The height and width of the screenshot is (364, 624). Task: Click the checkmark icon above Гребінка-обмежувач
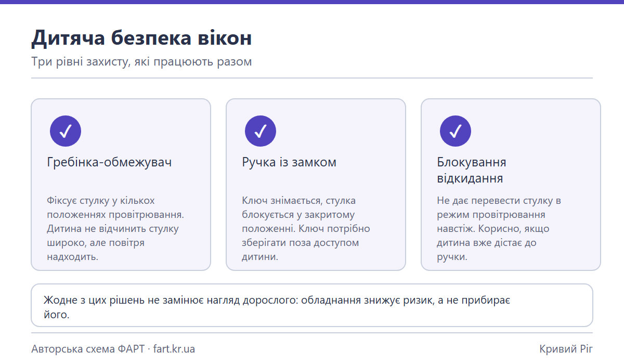pyautogui.click(x=66, y=131)
